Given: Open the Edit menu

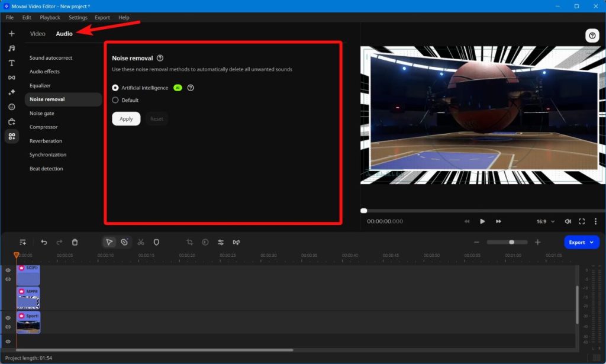Looking at the screenshot, I should [x=27, y=17].
